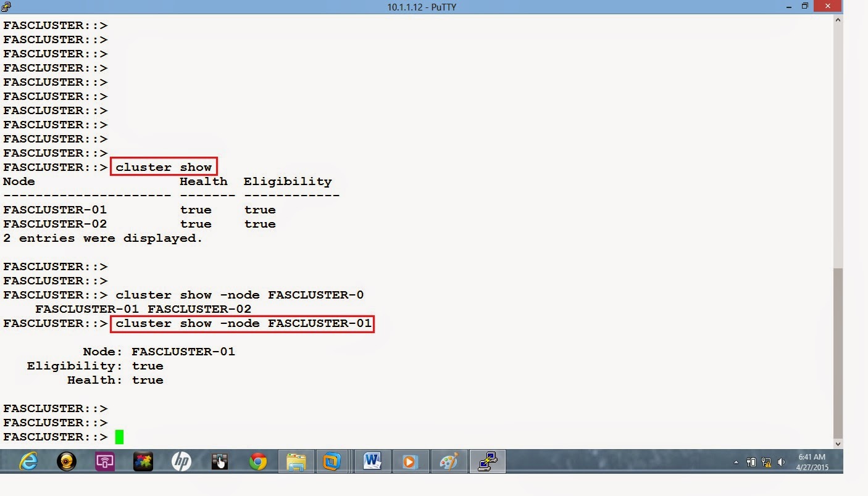868x496 pixels.
Task: Open Internet Explorer from the taskbar
Action: tap(28, 461)
